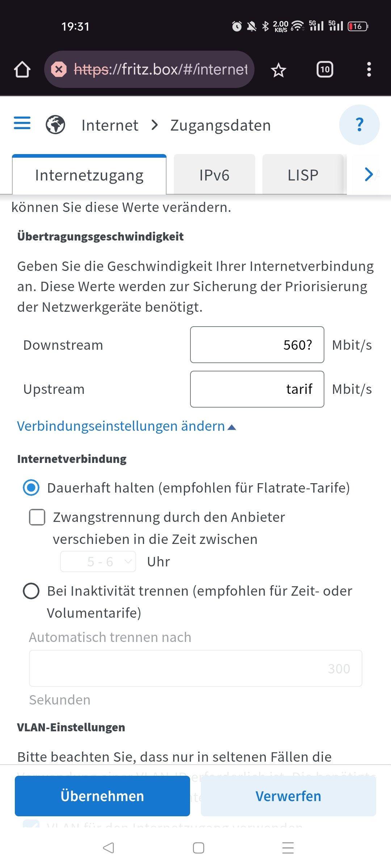
Task: Select Dauerhaft halten radio option
Action: tap(31, 488)
